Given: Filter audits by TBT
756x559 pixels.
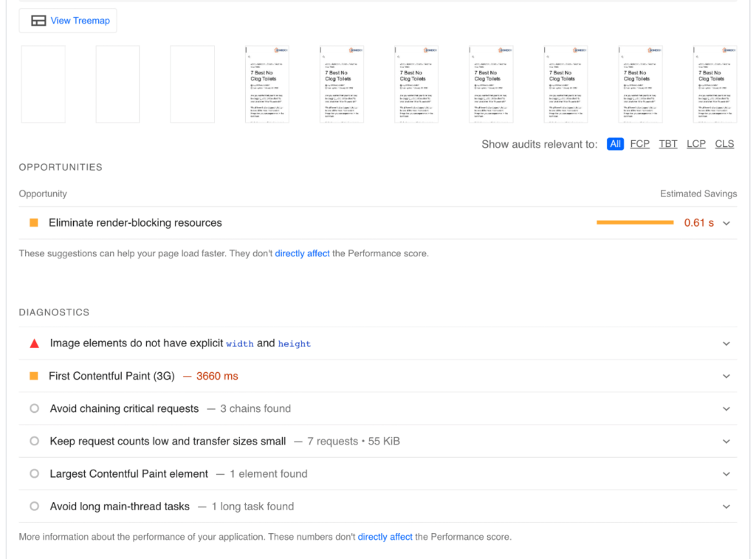Looking at the screenshot, I should [668, 144].
